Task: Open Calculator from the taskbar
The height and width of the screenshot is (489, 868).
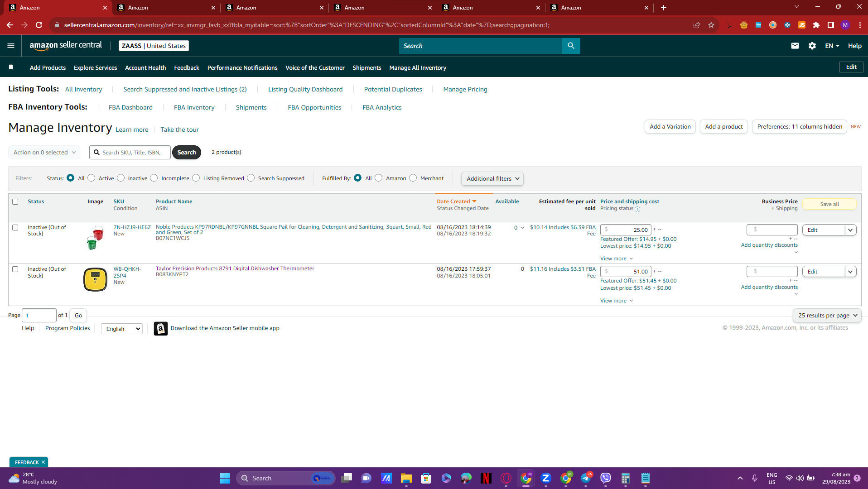Action: 626,478
